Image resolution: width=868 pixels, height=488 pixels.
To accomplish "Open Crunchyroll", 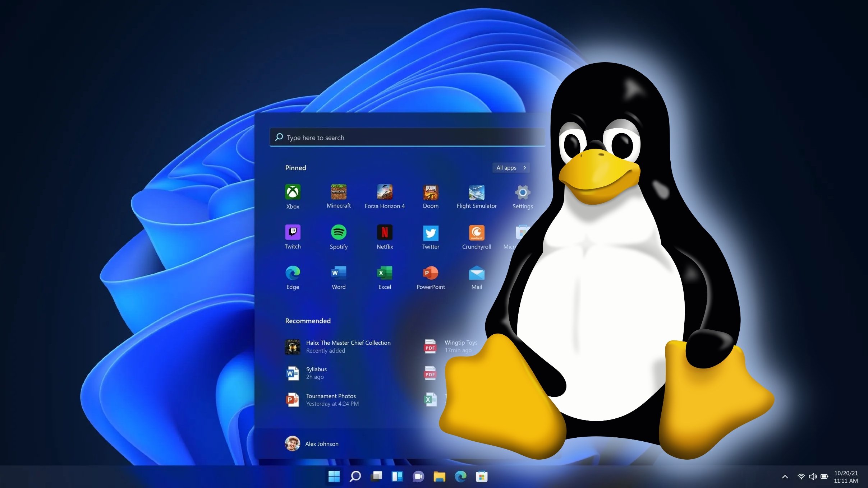I will (x=477, y=237).
